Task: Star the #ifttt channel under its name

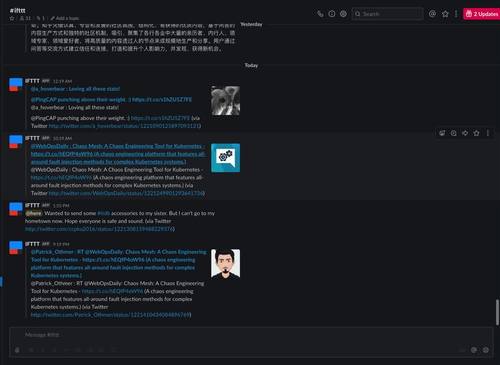Action: [x=12, y=18]
